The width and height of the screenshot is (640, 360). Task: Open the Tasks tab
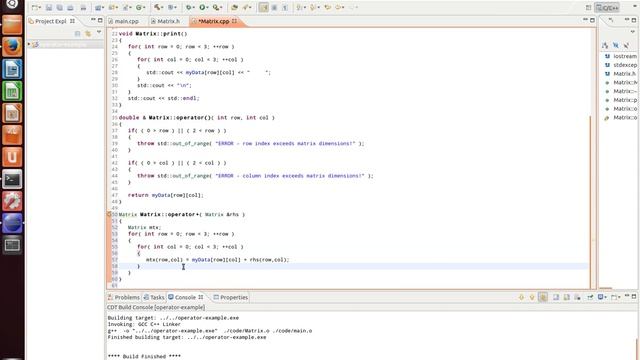[x=154, y=297]
